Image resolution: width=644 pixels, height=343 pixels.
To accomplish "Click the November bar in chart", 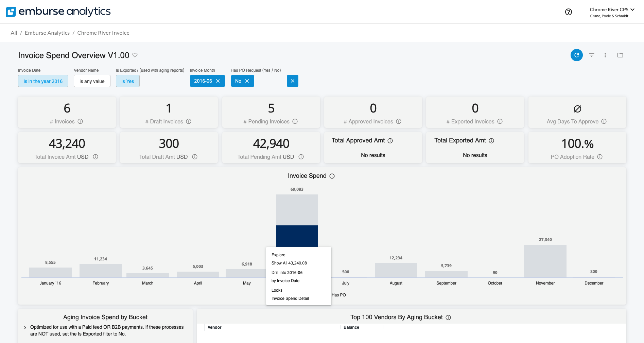I will coord(545,261).
